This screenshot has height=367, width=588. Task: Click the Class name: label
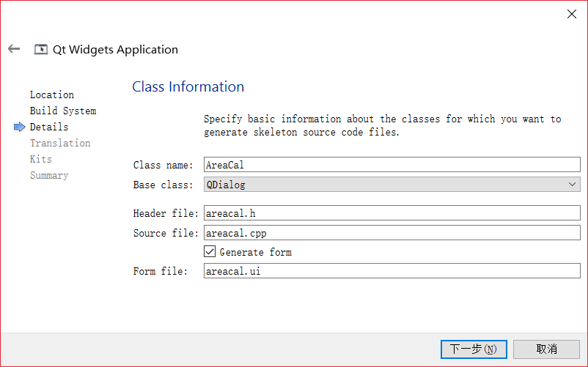[163, 165]
